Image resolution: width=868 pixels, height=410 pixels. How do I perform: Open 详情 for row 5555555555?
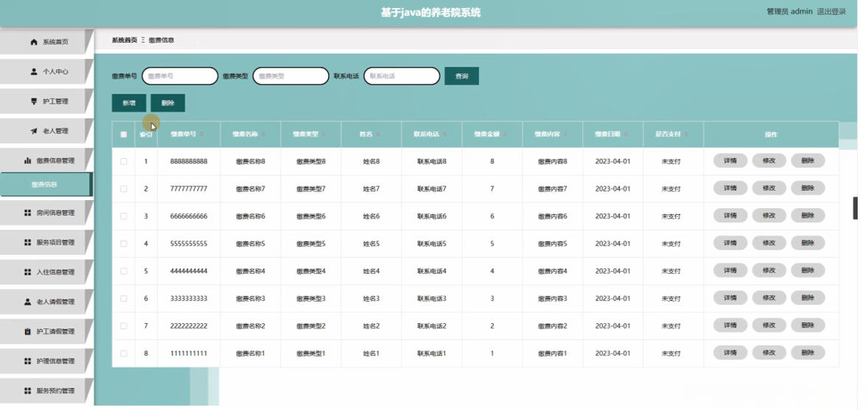730,243
